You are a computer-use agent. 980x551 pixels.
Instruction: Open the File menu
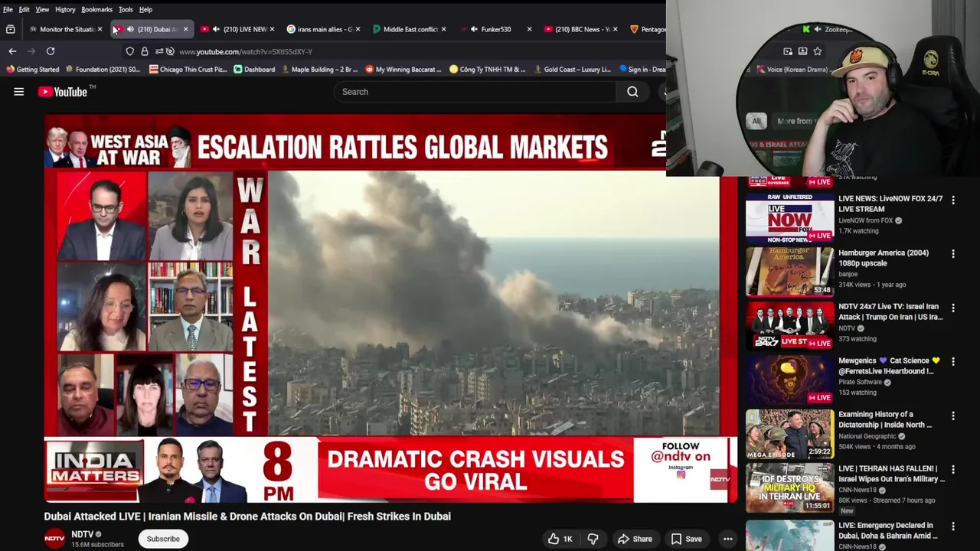[x=8, y=9]
